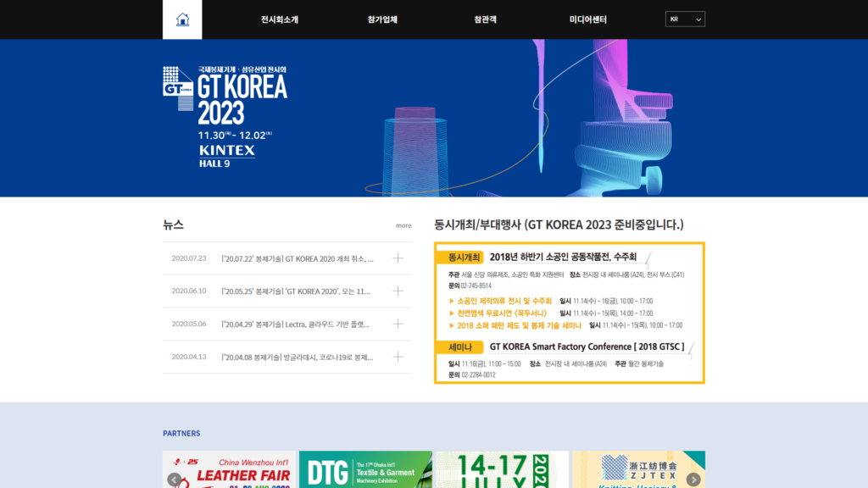Open the ZJTEX partner banner
The image size is (868, 488).
point(639,469)
